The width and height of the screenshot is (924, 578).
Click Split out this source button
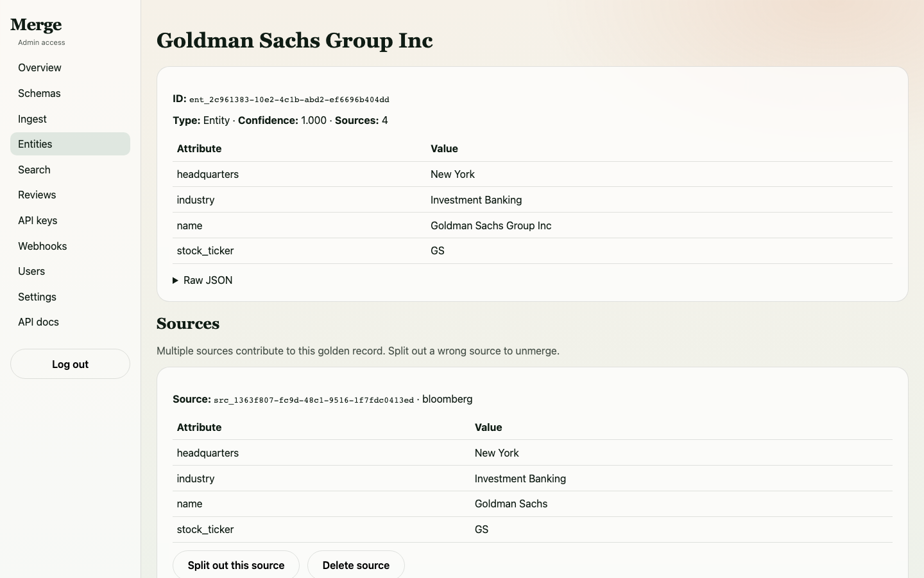tap(236, 565)
